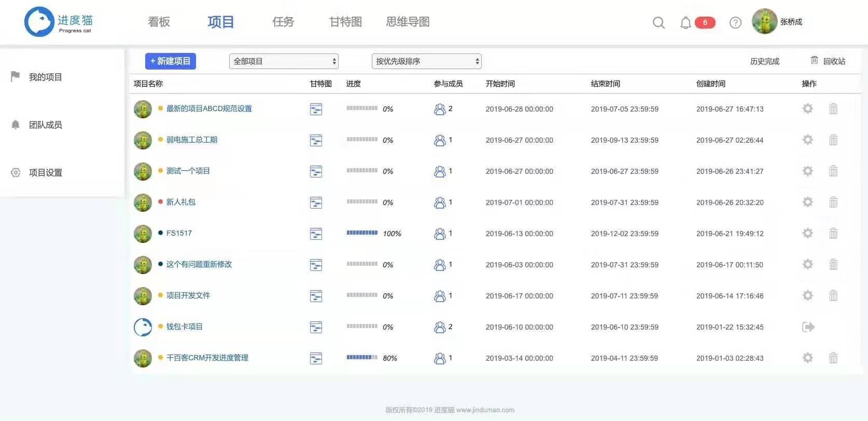Screen dimensions: 868x421
Task: Switch to 思维导图 tab
Action: coord(408,22)
